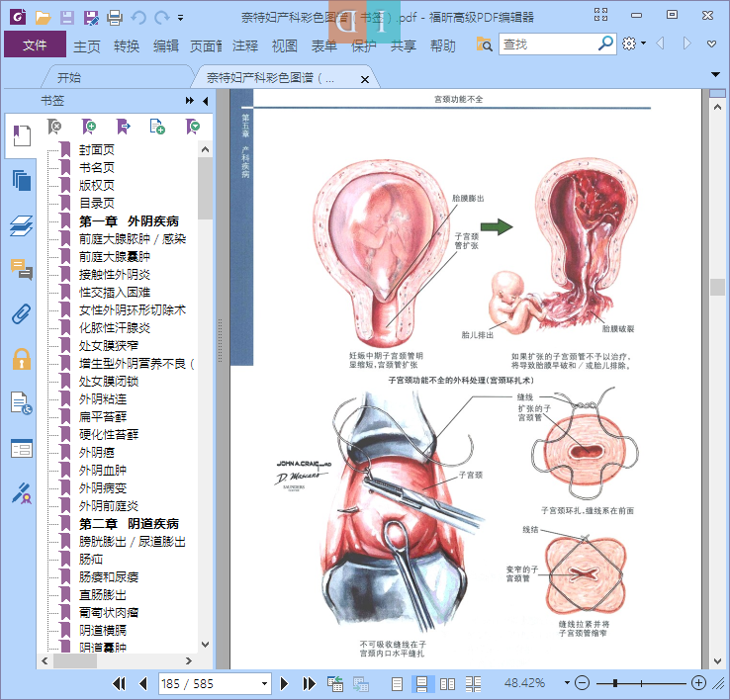Go to last page button
730x700 pixels.
click(x=310, y=684)
